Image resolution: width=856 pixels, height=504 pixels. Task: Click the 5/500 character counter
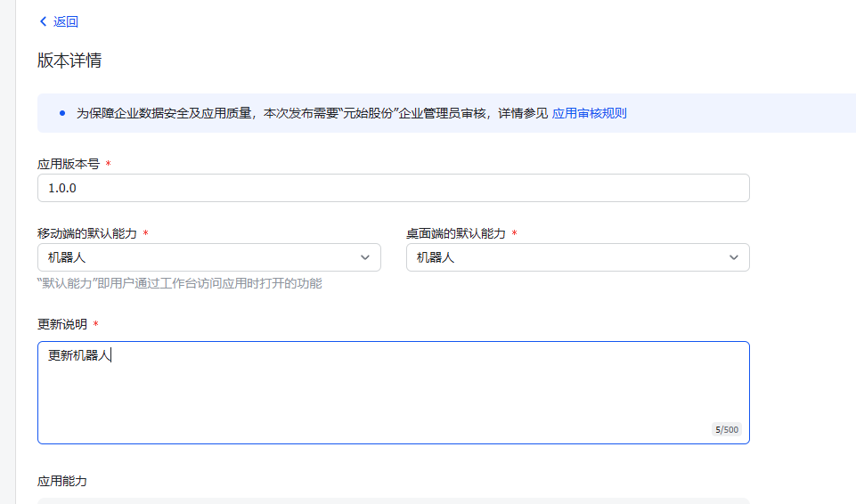pyautogui.click(x=726, y=430)
